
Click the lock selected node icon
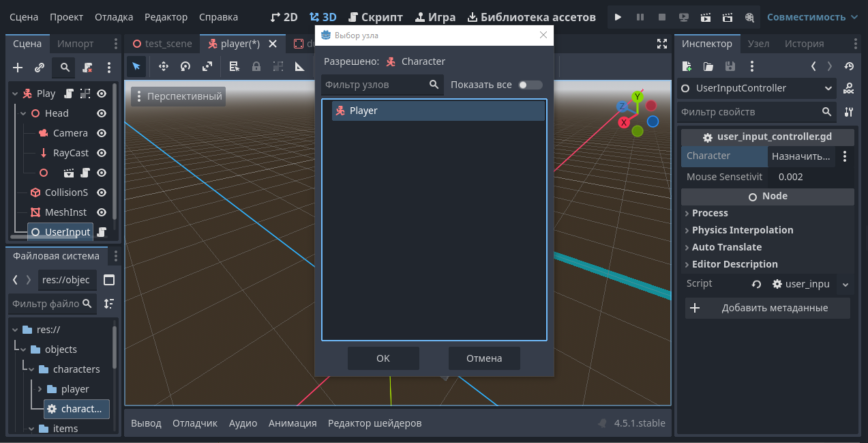click(x=256, y=66)
